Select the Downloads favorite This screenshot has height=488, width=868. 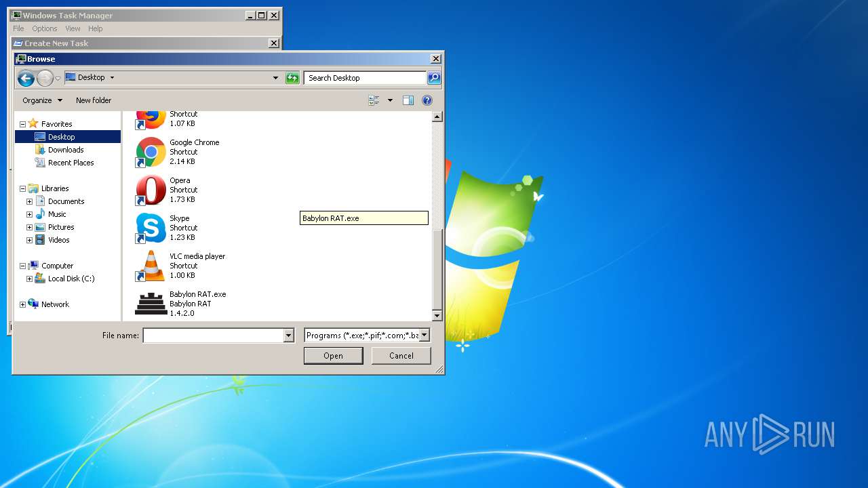66,150
